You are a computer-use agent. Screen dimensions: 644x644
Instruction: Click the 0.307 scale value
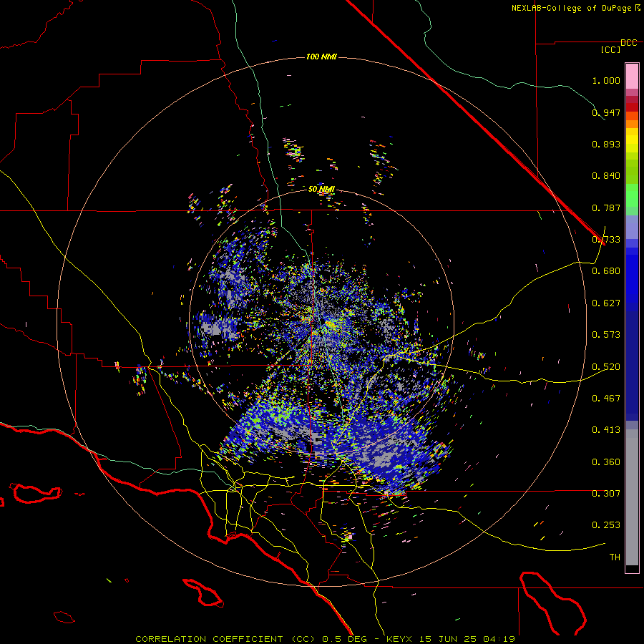[606, 493]
